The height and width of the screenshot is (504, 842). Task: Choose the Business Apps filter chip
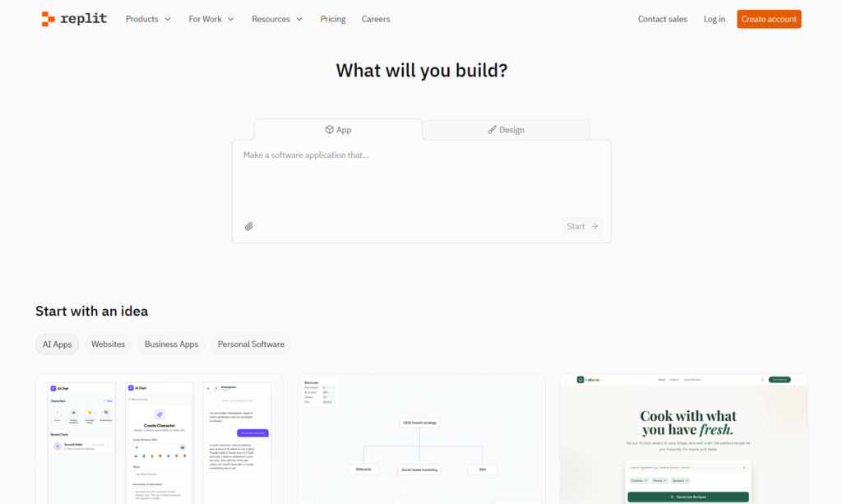click(171, 344)
